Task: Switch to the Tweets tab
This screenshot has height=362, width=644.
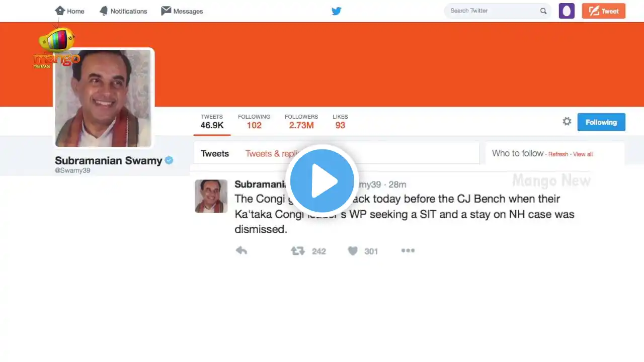Action: (215, 154)
